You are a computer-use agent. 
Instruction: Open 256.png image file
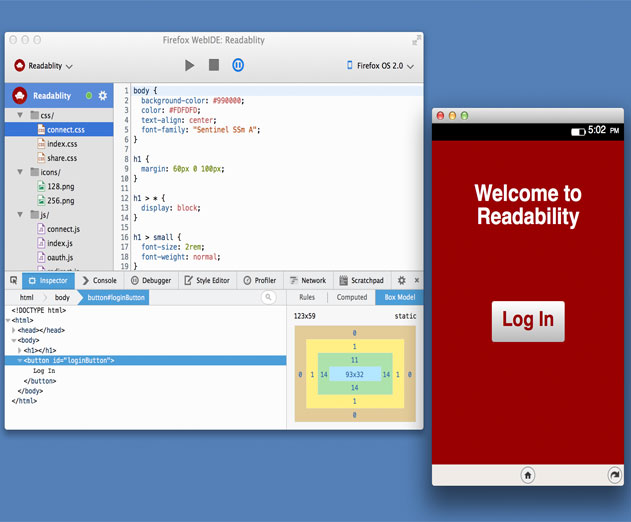pyautogui.click(x=61, y=200)
